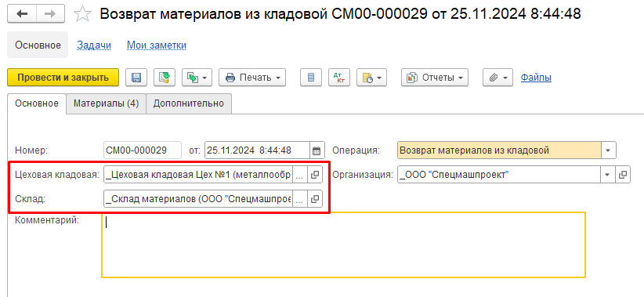Viewport: 644px width, 297px height.
Task: Post the document with the green arrow icon
Action: (x=165, y=78)
